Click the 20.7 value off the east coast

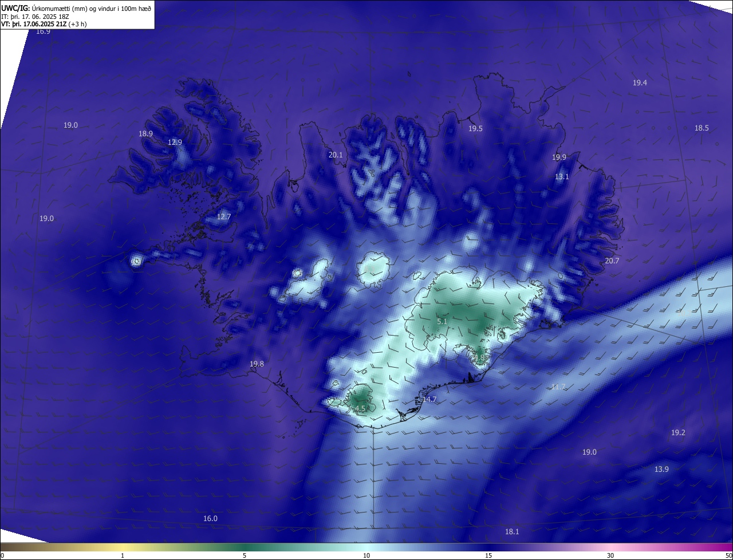click(x=612, y=261)
